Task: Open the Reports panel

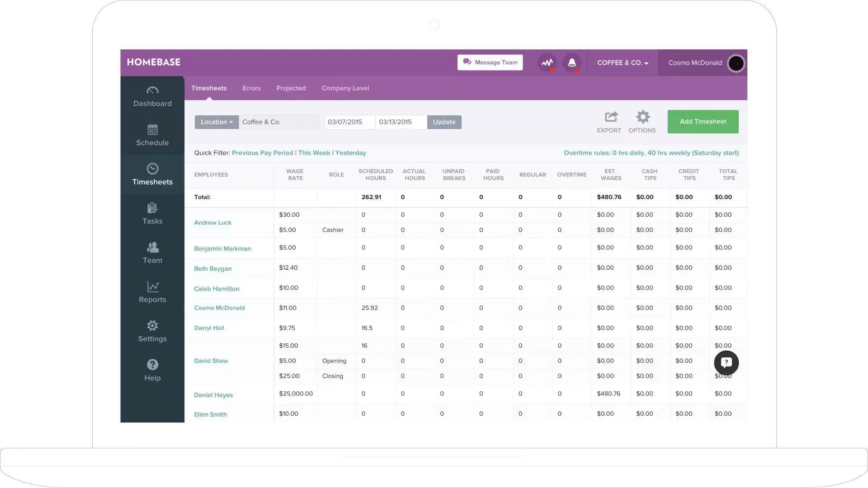Action: coord(152,291)
